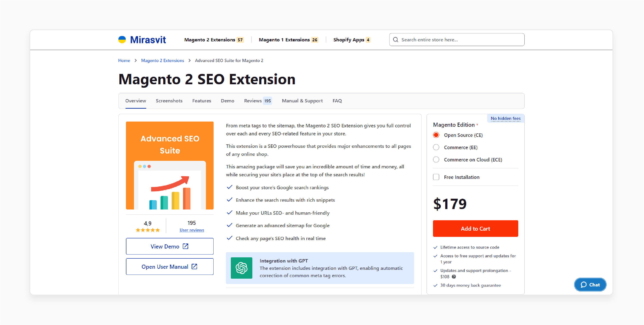Click the chat bubble icon
The image size is (644, 325).
pyautogui.click(x=583, y=284)
